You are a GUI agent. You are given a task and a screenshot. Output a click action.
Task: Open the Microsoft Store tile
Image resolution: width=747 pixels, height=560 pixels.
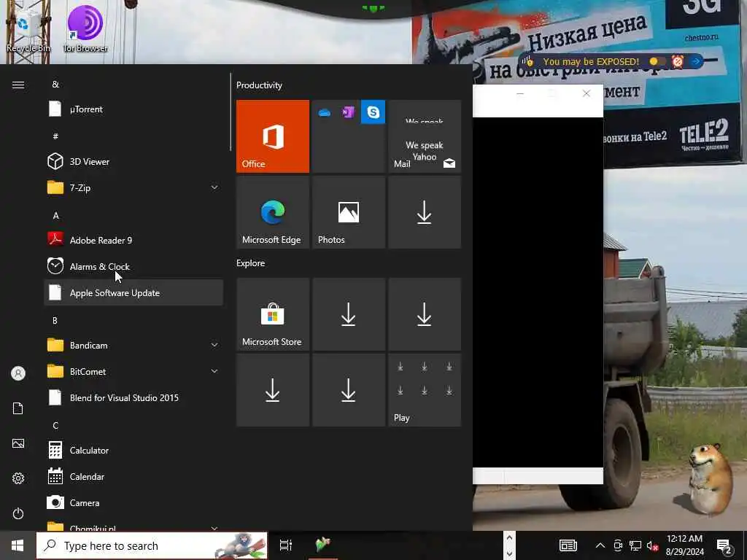[273, 314]
